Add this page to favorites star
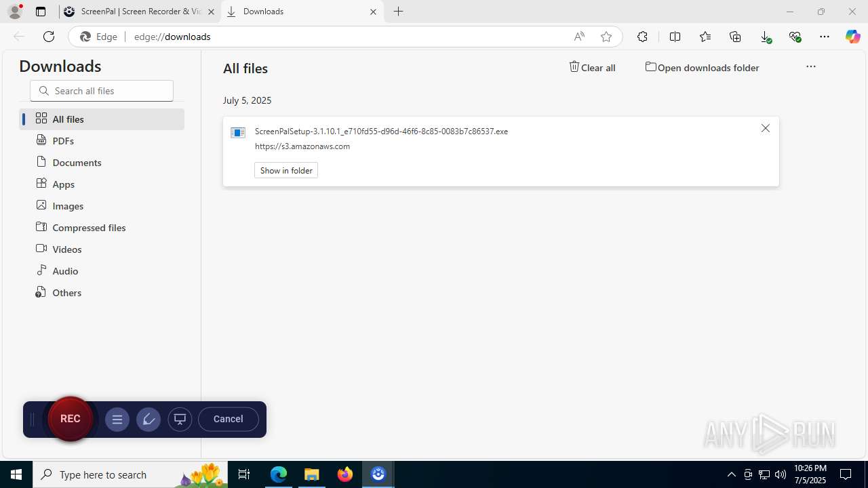 coord(606,37)
